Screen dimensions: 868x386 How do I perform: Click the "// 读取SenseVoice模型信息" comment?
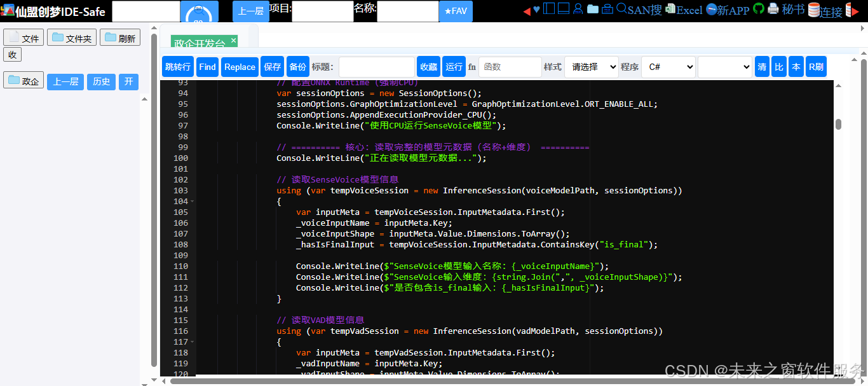pos(337,179)
